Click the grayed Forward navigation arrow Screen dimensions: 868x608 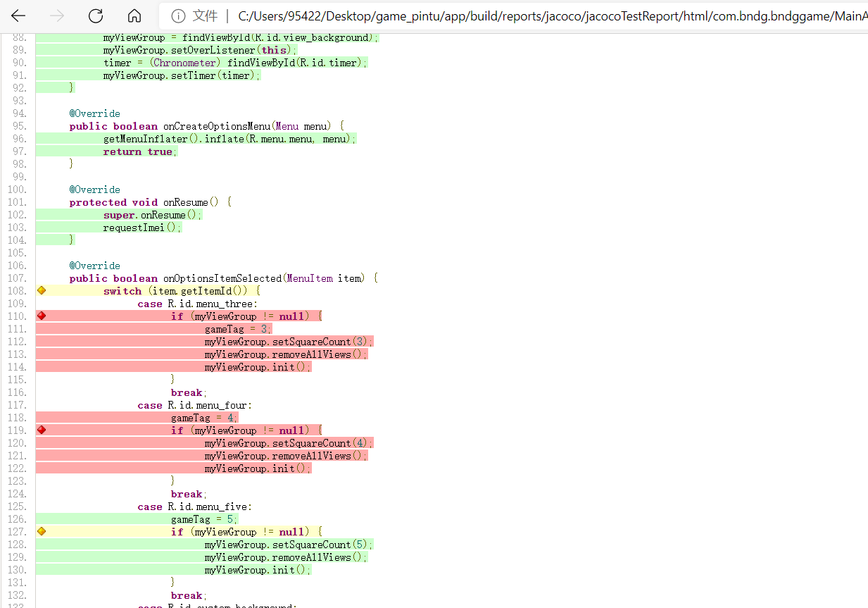[57, 15]
